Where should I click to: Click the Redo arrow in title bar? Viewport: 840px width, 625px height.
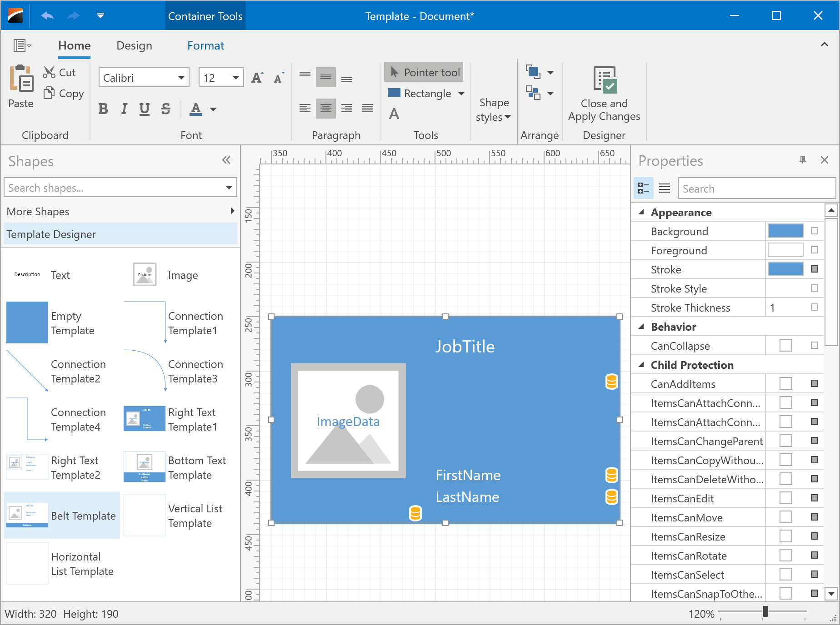tap(74, 16)
